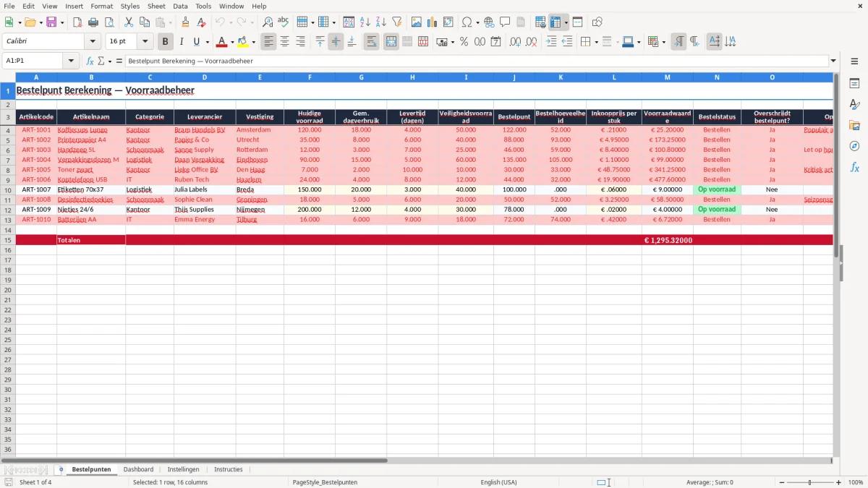Open the Borders dropdown arrow

pos(596,42)
